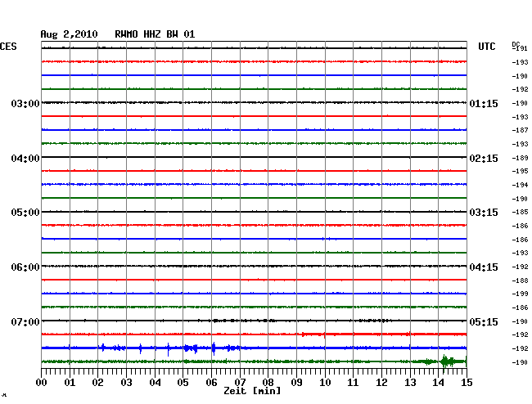
Task: Pick minute 02 on the time axis
Action: 97,382
